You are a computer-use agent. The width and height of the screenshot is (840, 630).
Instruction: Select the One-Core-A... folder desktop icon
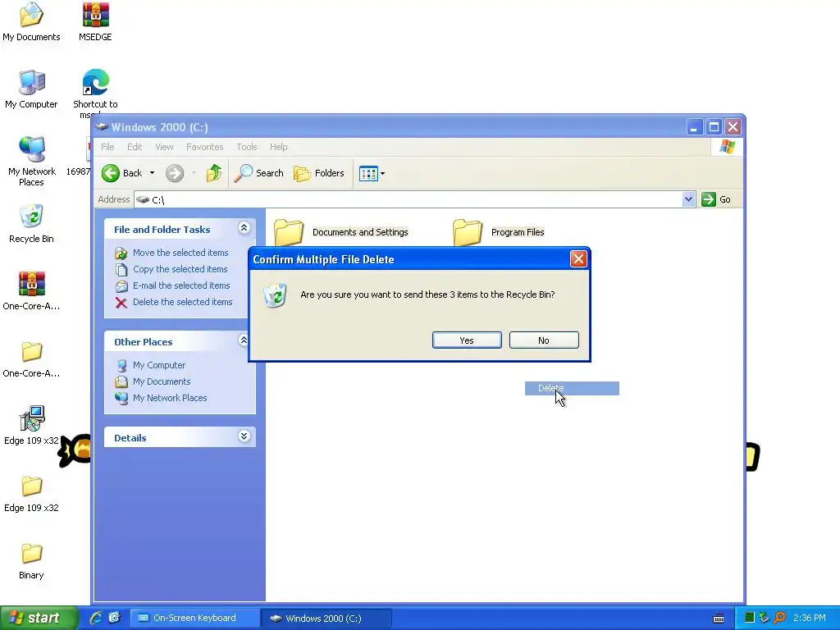tap(31, 351)
